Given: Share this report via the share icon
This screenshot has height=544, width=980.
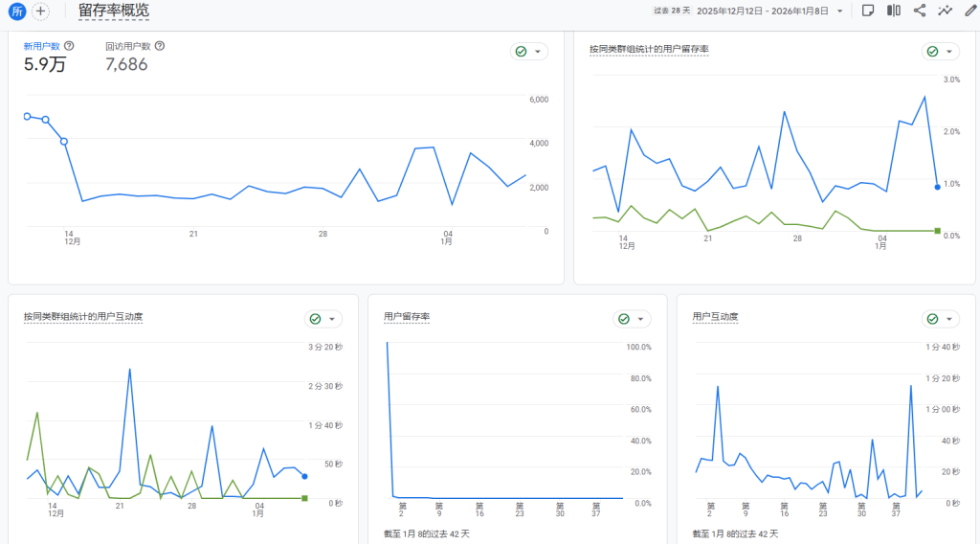Looking at the screenshot, I should pos(920,11).
